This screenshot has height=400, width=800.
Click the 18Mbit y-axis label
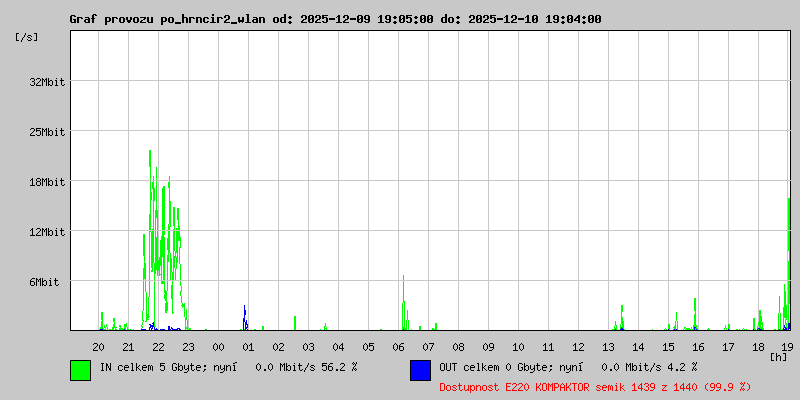click(x=47, y=182)
